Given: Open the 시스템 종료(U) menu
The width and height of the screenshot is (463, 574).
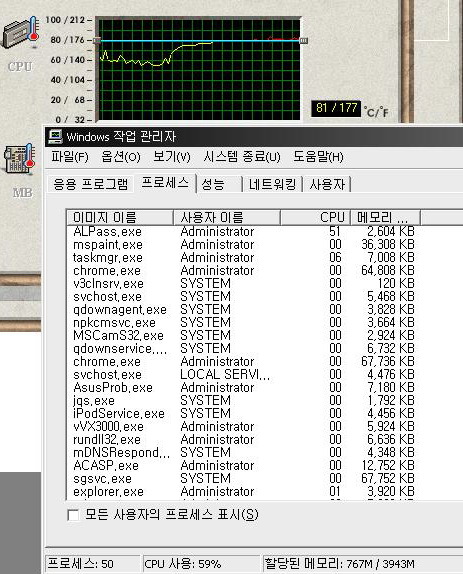Looking at the screenshot, I should coord(242,157).
